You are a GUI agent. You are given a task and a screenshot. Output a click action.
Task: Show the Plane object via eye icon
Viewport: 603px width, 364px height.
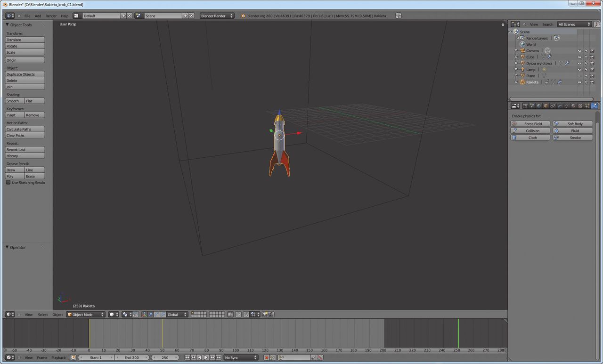coord(580,76)
